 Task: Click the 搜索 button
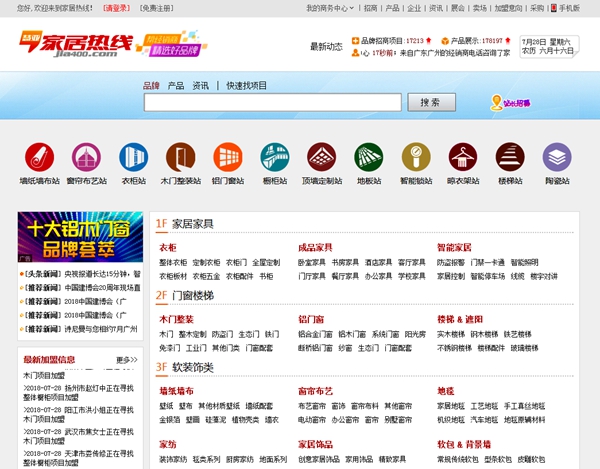pos(432,103)
